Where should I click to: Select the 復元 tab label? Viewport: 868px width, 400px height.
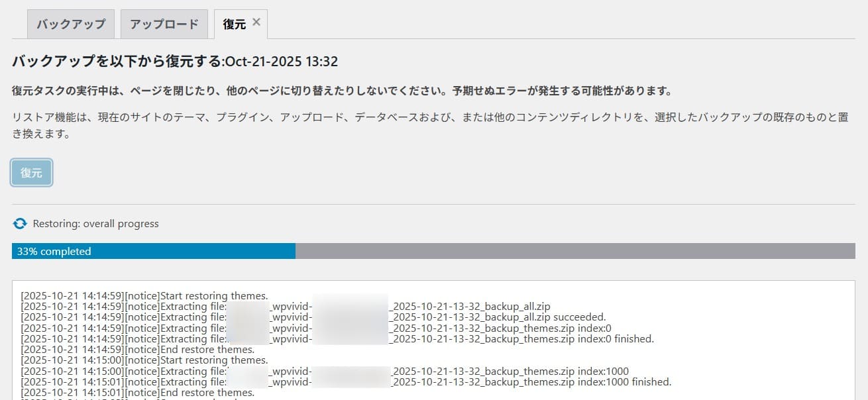(234, 24)
